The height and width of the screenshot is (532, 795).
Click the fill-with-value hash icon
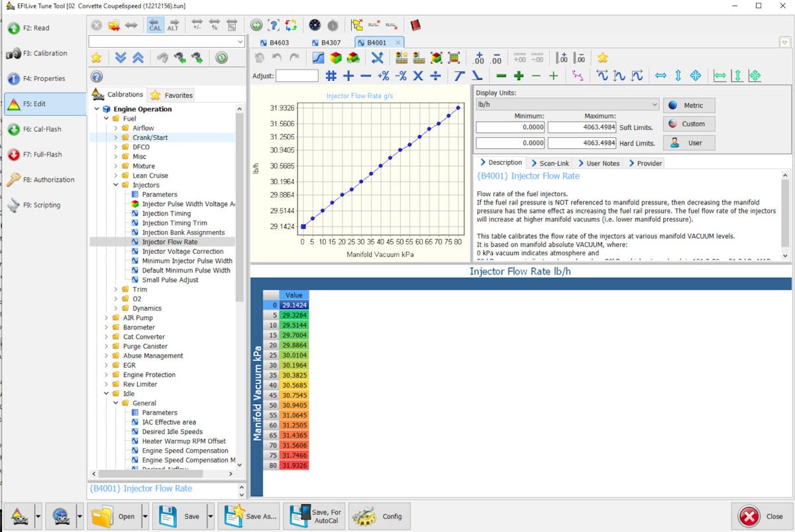coord(331,76)
